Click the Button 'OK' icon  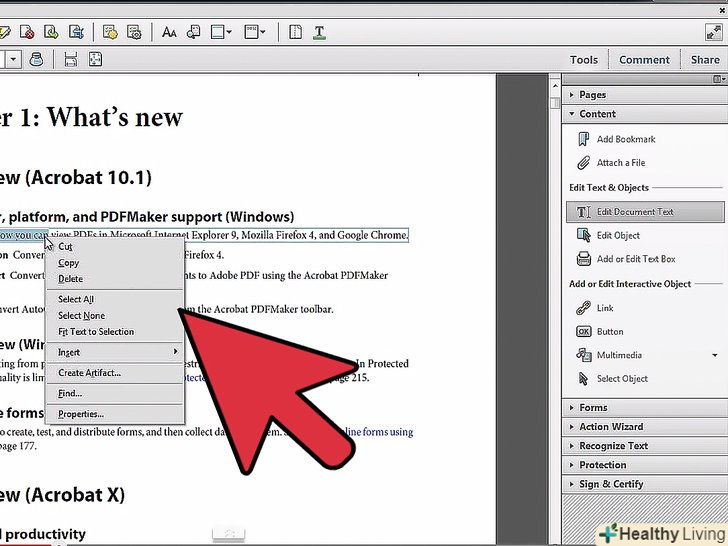coord(583,332)
